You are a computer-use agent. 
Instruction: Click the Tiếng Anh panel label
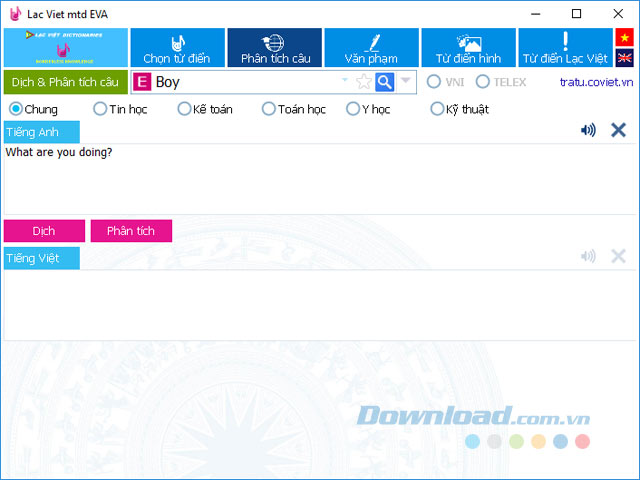click(x=42, y=132)
